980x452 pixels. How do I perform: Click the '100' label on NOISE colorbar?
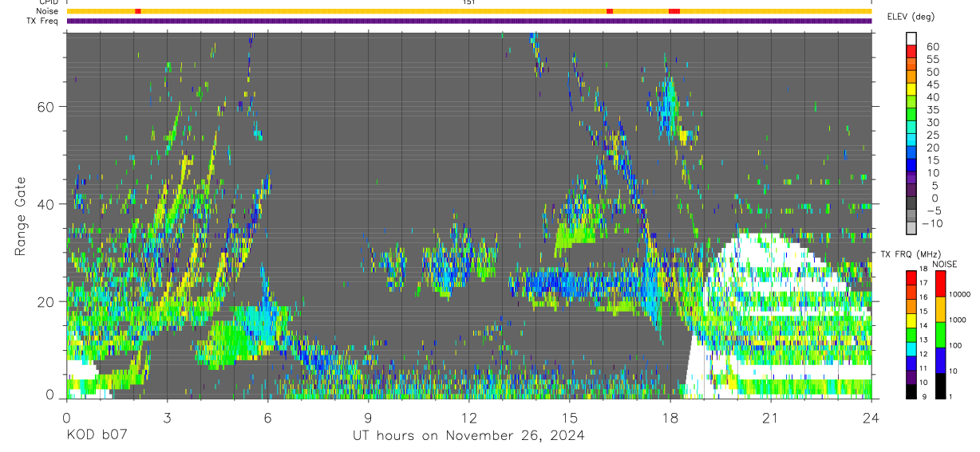(955, 345)
